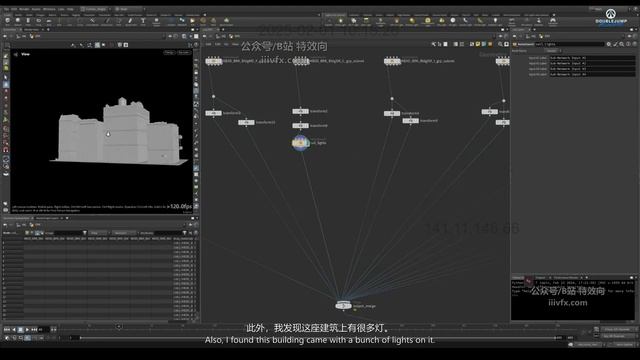
Task: Toggle the audio icon at the bottom left of the playbar
Action: pyautogui.click(x=7, y=338)
